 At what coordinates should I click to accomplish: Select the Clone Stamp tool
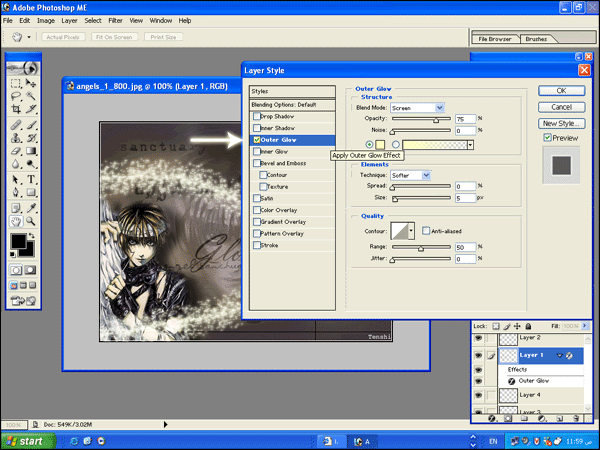coord(16,138)
